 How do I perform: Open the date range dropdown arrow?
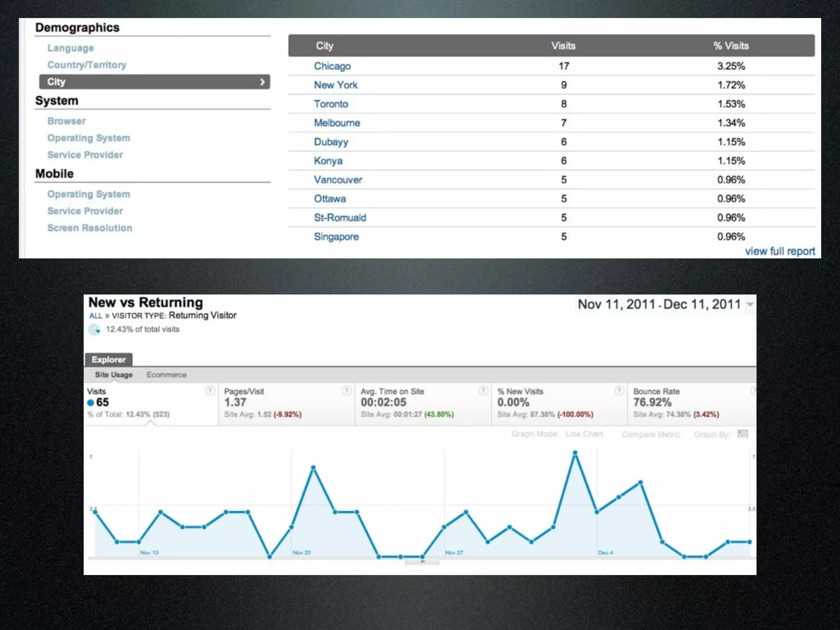pos(750,304)
